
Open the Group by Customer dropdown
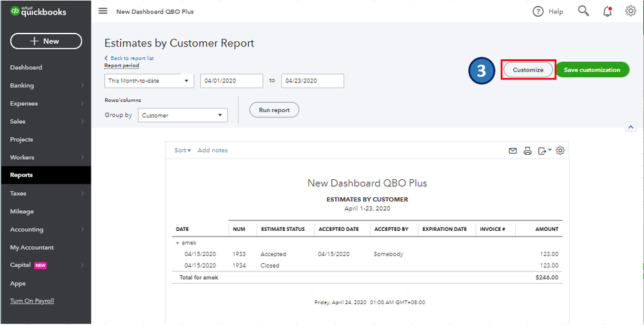(182, 115)
